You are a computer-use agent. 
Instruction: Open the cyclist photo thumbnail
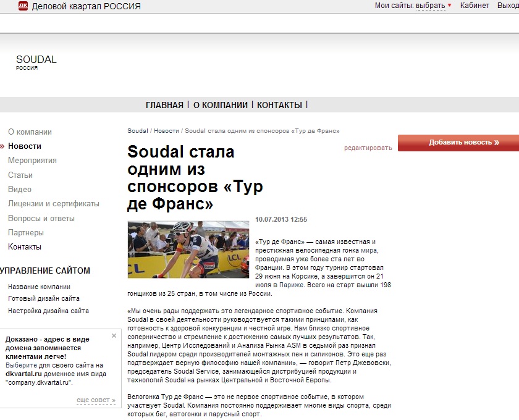(188, 250)
